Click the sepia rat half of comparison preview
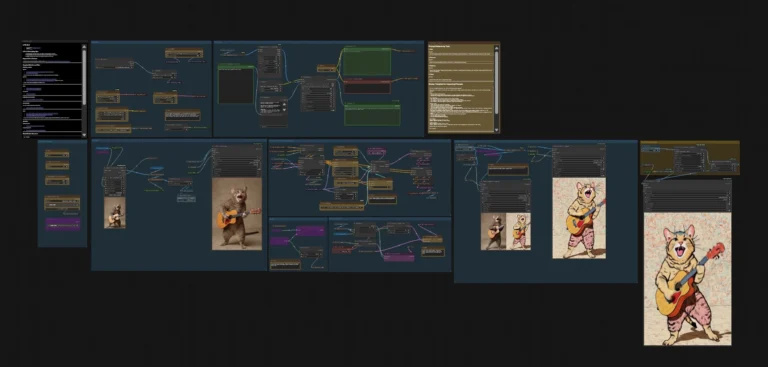 tap(493, 231)
